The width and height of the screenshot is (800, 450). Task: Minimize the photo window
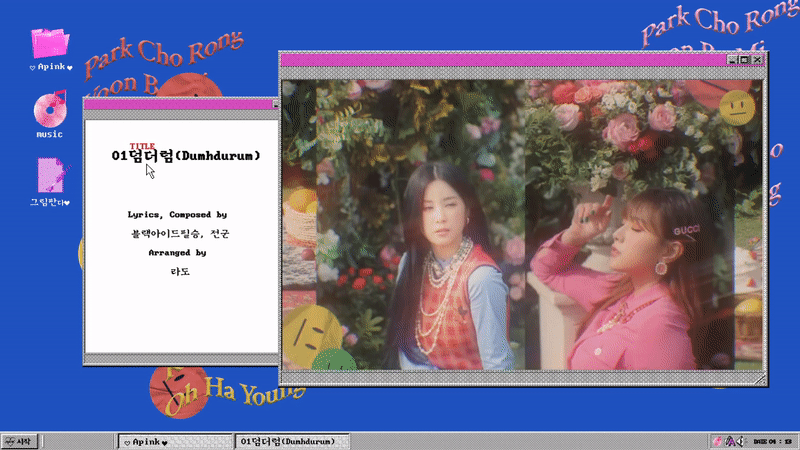tap(732, 60)
